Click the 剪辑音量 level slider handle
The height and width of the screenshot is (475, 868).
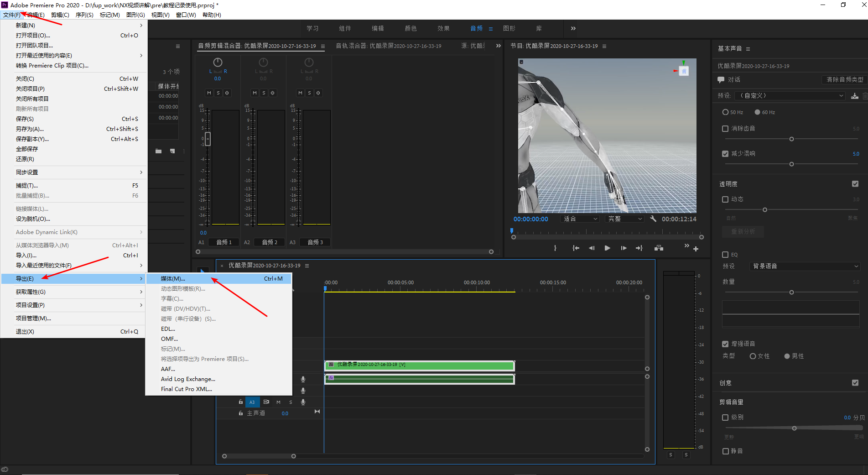[x=795, y=428]
